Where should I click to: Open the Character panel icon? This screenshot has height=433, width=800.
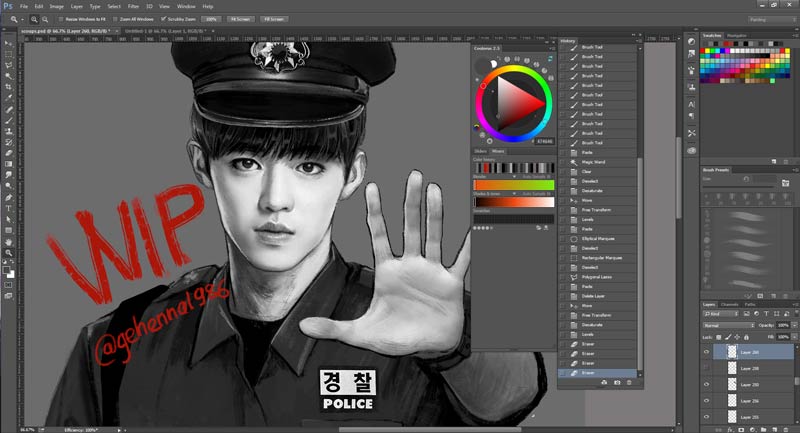(x=691, y=104)
